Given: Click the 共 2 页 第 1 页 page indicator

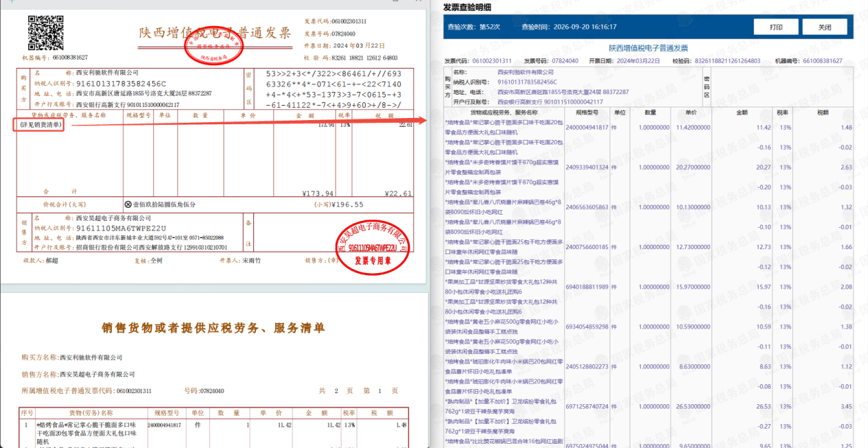Looking at the screenshot, I should pos(358,391).
